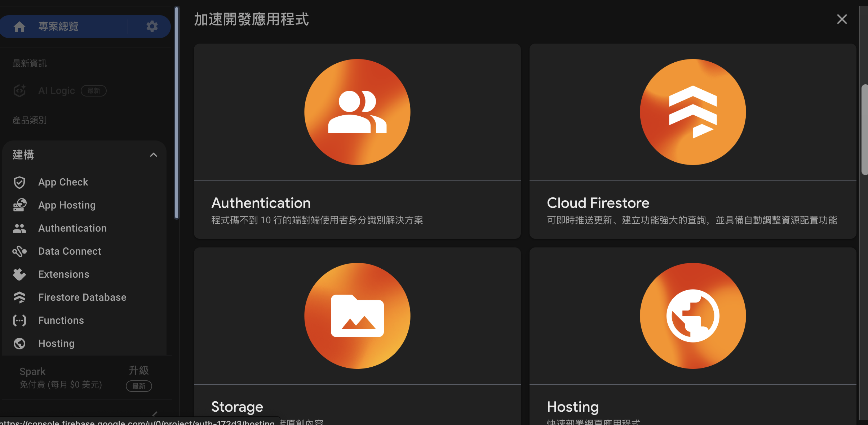Screen dimensions: 868x425
Task: Navigate to Authentication in sidebar
Action: (72, 228)
